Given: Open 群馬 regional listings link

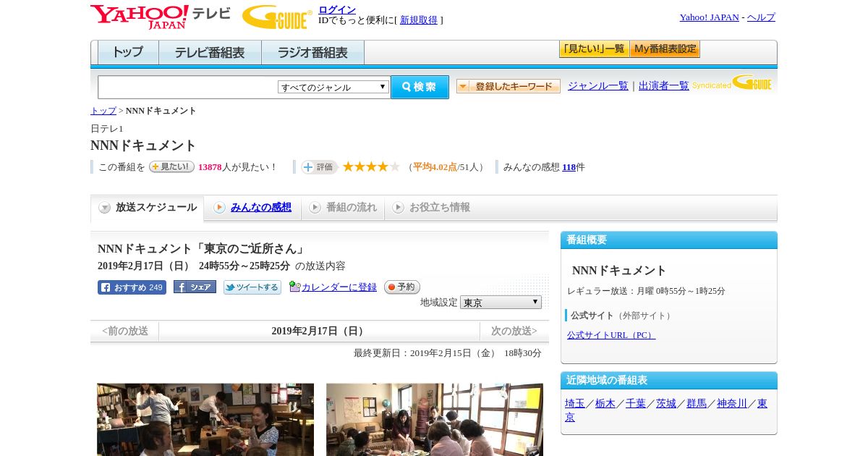Looking at the screenshot, I should 697,404.
